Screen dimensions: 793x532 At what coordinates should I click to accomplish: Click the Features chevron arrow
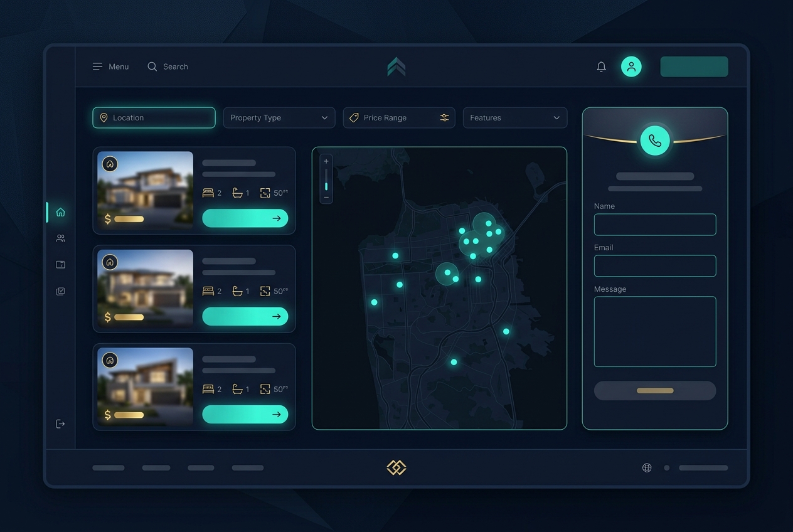click(556, 118)
